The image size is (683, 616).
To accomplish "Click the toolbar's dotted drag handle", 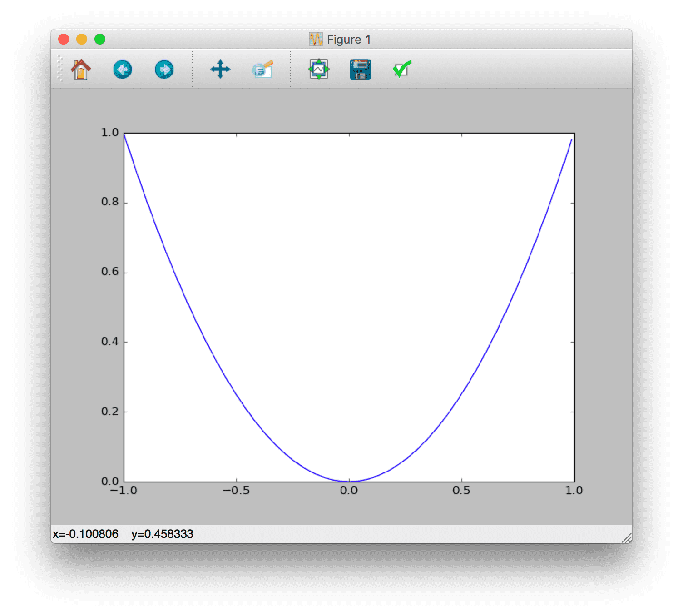I will click(x=59, y=69).
